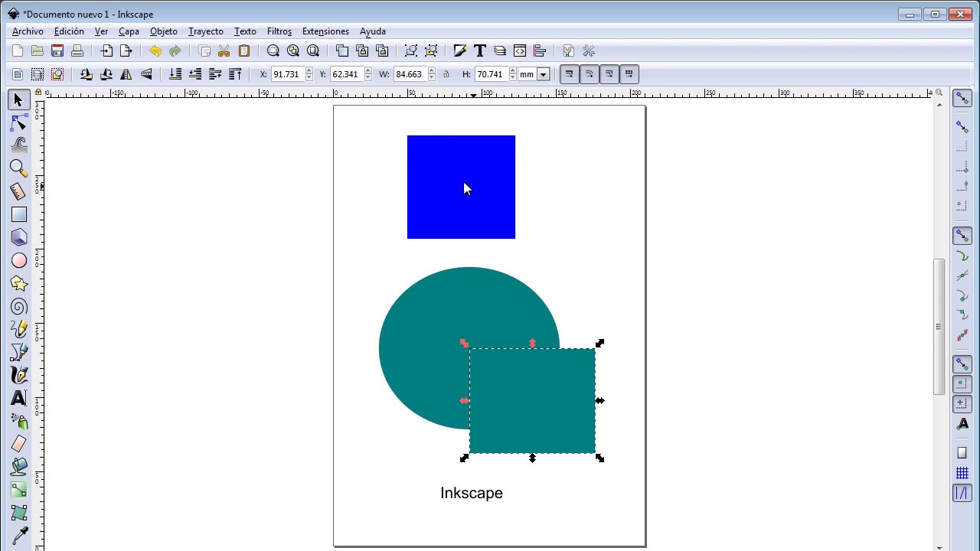Screen dimensions: 980x551
Task: Increase the H height stepper
Action: pyautogui.click(x=513, y=71)
